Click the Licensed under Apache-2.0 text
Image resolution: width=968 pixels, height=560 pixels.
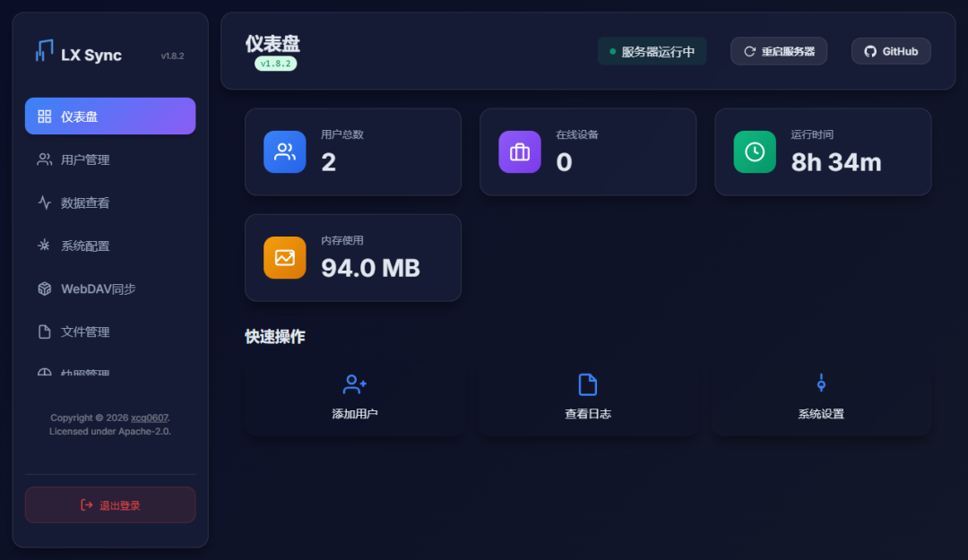pyautogui.click(x=110, y=432)
